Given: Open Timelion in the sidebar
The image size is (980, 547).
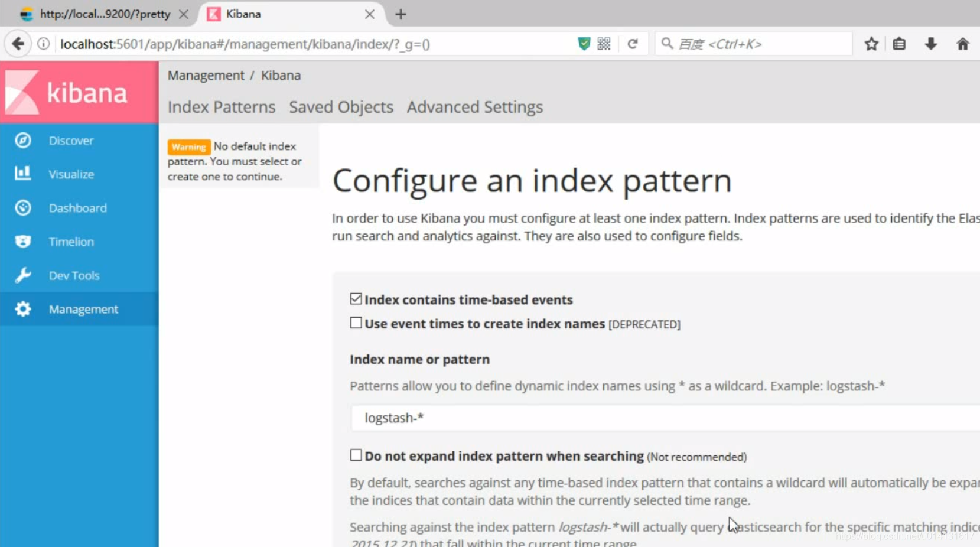Looking at the screenshot, I should point(79,242).
